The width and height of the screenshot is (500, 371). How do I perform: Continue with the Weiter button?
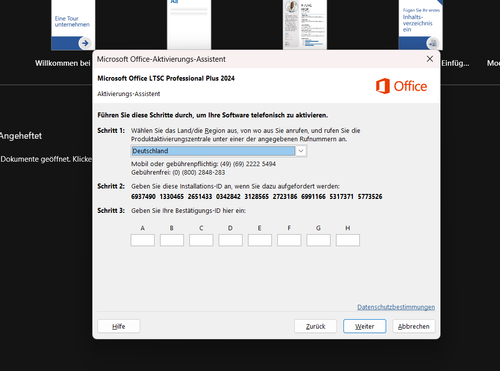coord(365,326)
